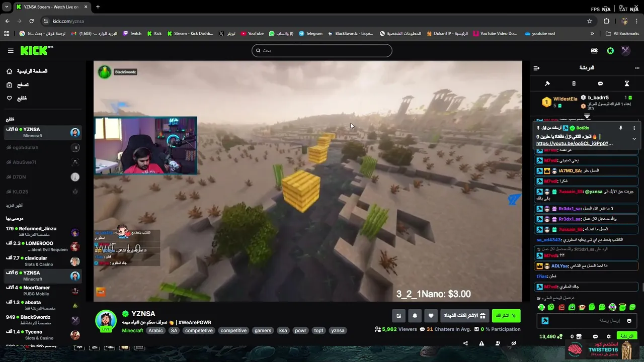Expand hidden bookmarks double-chevron
The image size is (644, 362).
(592, 34)
